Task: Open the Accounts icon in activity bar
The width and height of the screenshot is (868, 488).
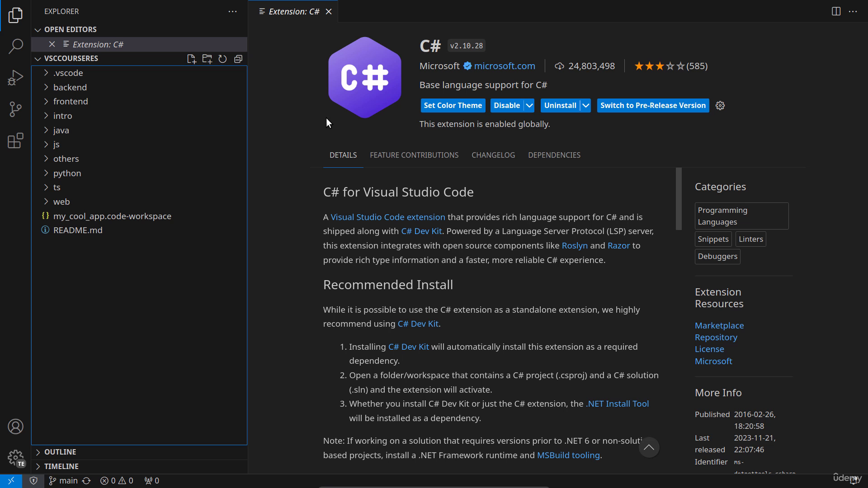Action: coord(15,427)
